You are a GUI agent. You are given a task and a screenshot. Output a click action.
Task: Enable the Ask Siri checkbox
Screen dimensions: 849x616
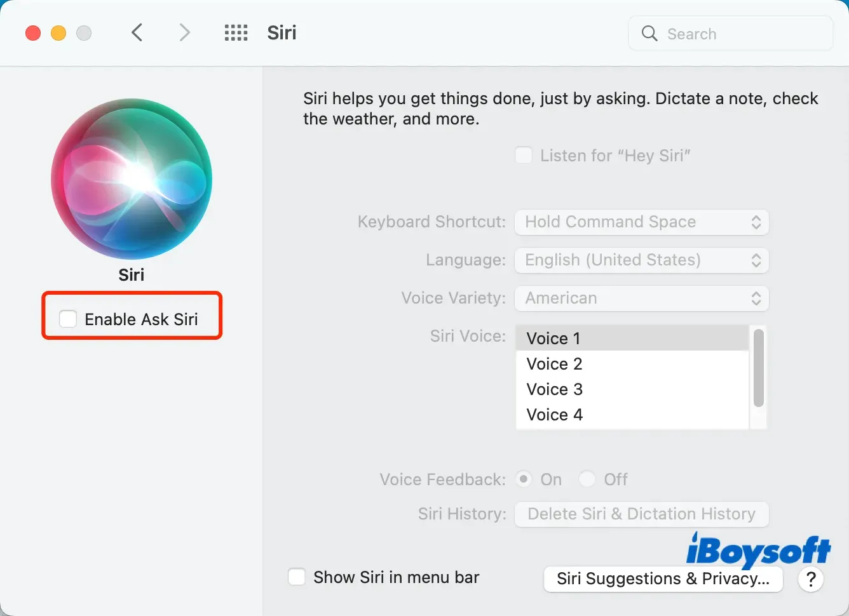click(x=68, y=319)
